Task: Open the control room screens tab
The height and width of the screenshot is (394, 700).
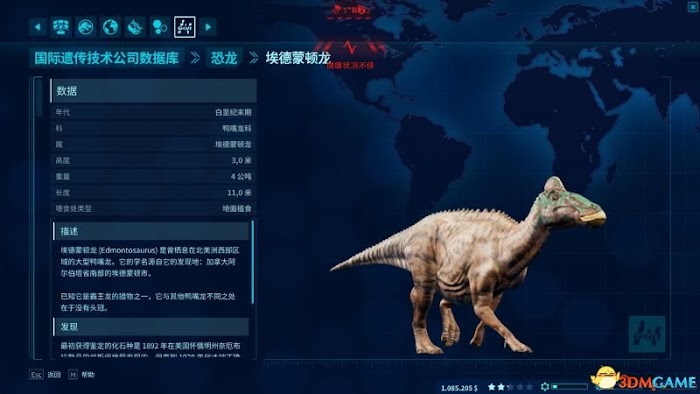Action: tap(61, 27)
